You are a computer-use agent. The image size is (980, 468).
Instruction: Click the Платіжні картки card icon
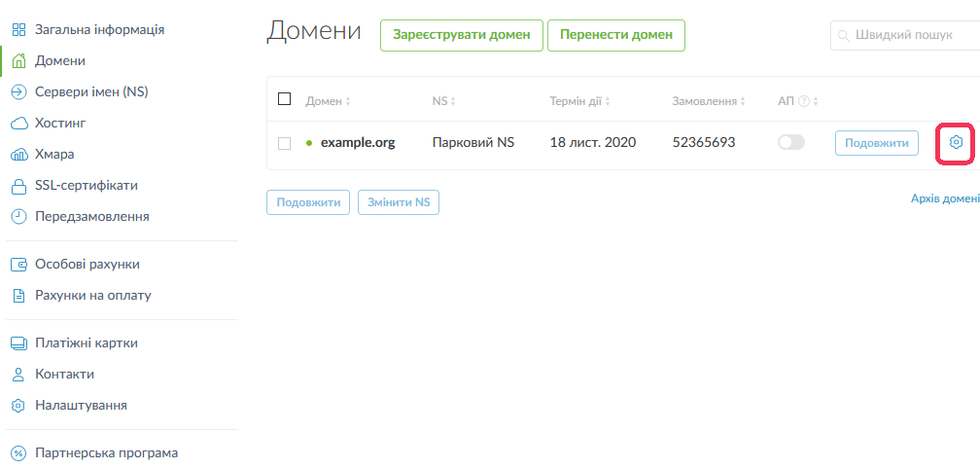[x=18, y=343]
